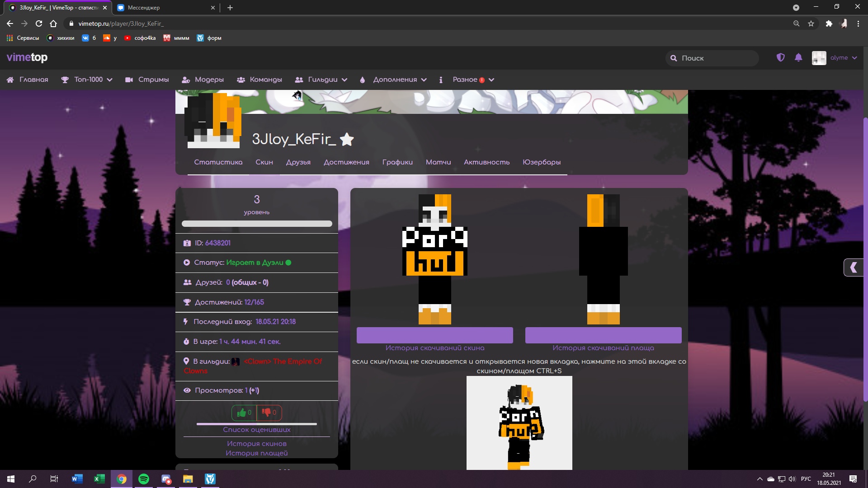
Task: Open История скачиваний плаща link
Action: pyautogui.click(x=604, y=348)
